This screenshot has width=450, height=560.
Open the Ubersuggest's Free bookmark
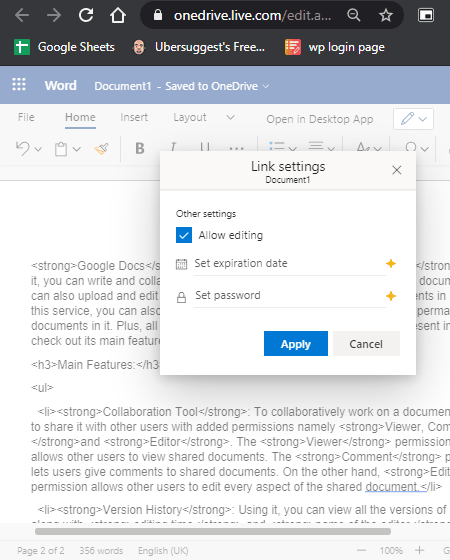199,47
